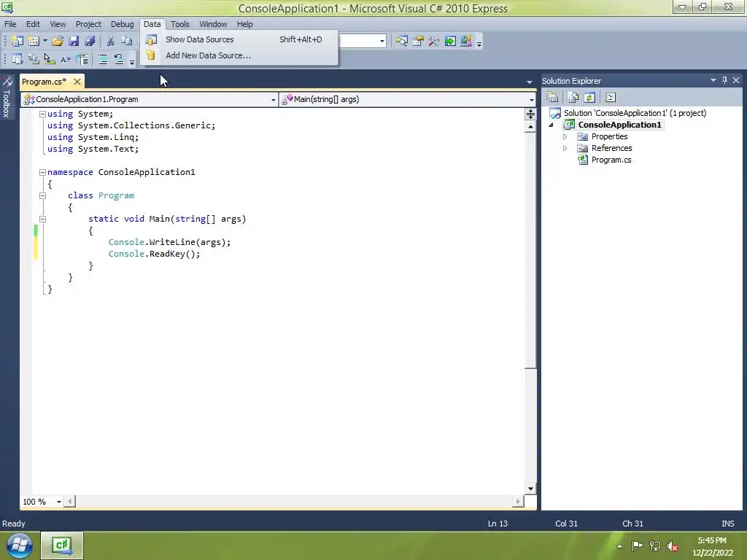The width and height of the screenshot is (747, 560).
Task: Save Program.cs with the floppy disk icon
Action: (74, 42)
